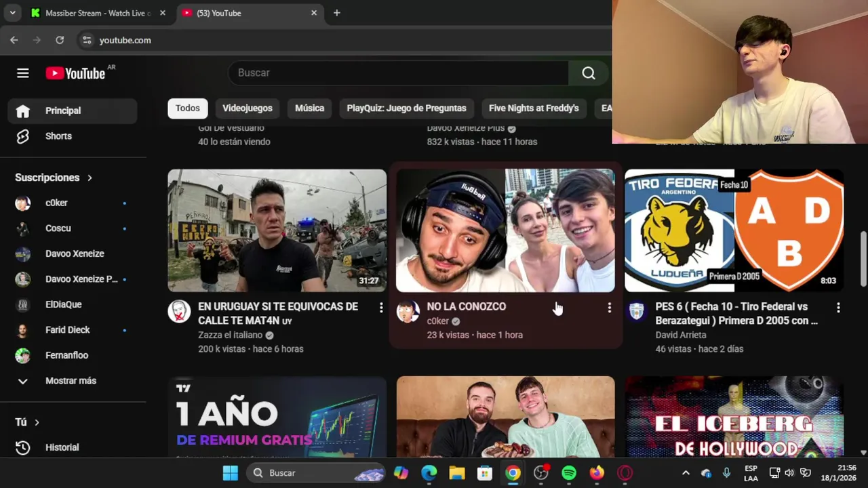The width and height of the screenshot is (868, 488).
Task: Click David Arrieta channel avatar
Action: [x=637, y=312]
